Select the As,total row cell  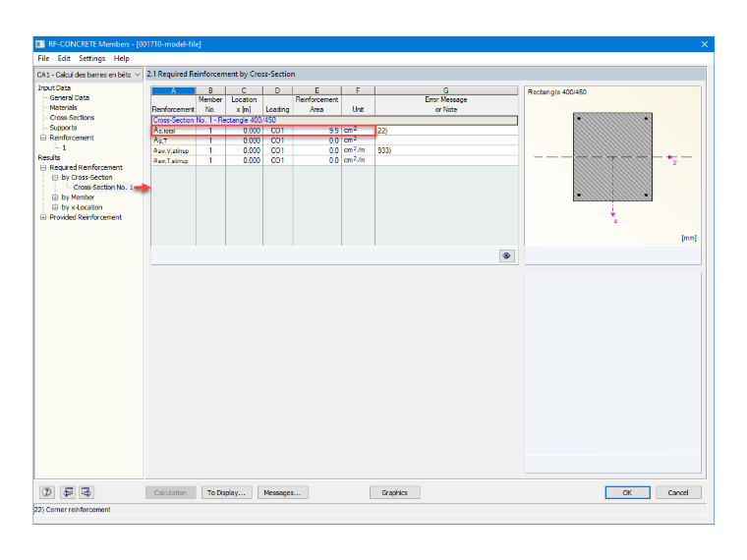[173, 131]
